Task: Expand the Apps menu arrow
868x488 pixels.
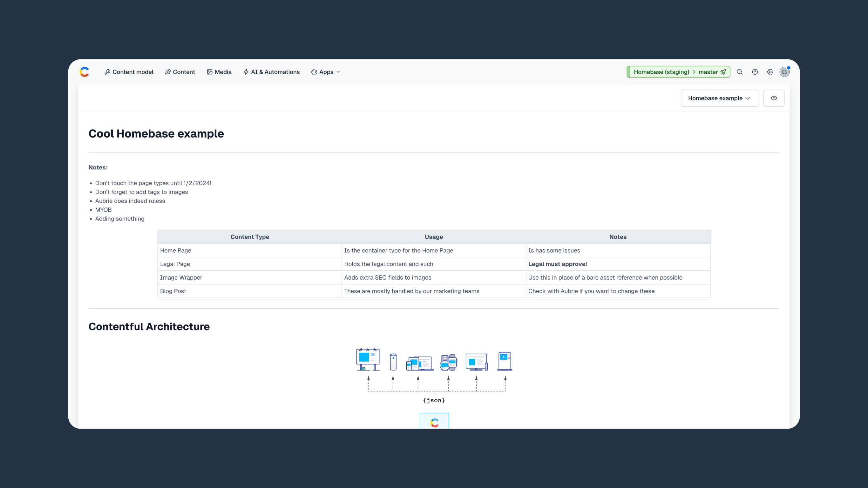Action: pos(338,72)
